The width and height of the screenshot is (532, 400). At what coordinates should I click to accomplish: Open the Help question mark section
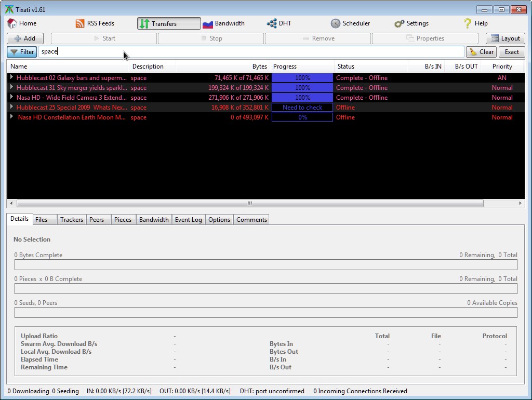click(476, 23)
